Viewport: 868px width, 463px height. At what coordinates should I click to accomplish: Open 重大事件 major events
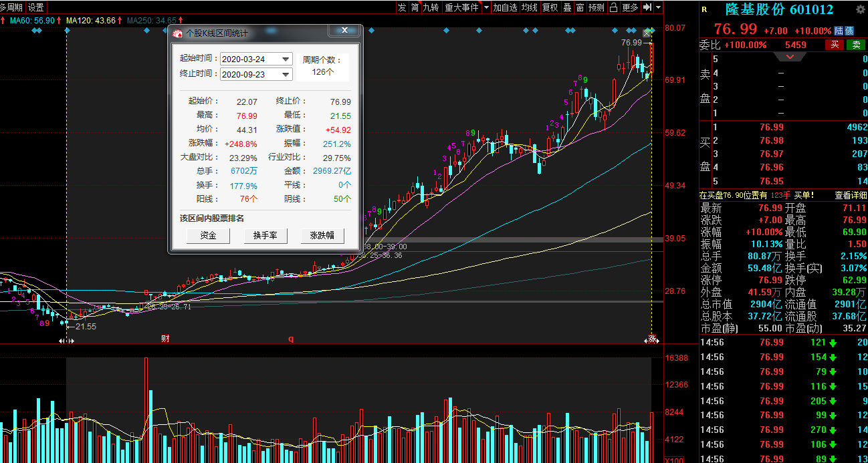(x=462, y=7)
